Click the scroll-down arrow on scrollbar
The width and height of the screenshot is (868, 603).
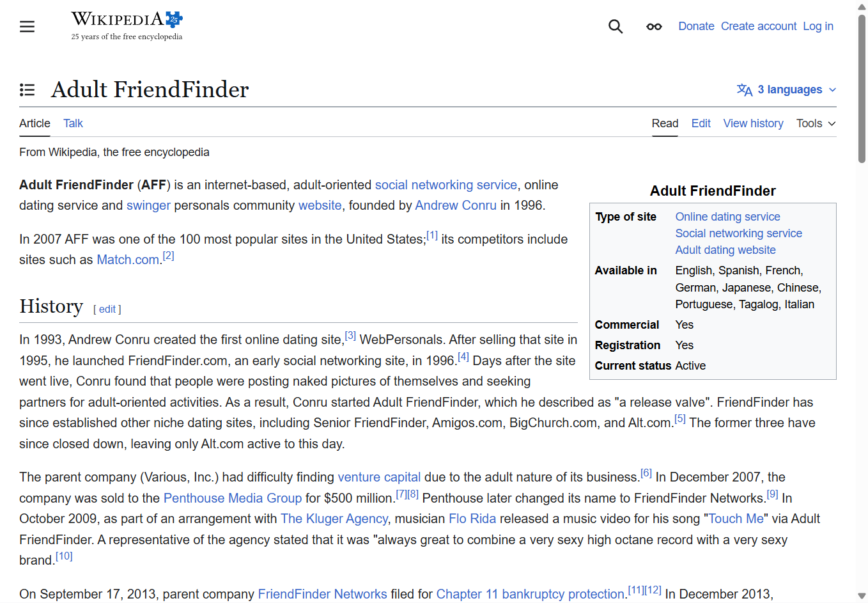click(x=862, y=595)
